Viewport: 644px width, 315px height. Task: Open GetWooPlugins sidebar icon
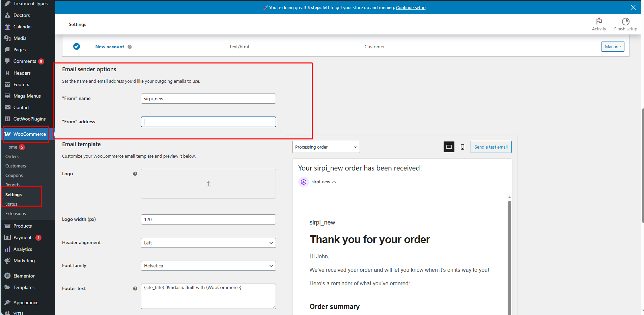click(x=7, y=119)
